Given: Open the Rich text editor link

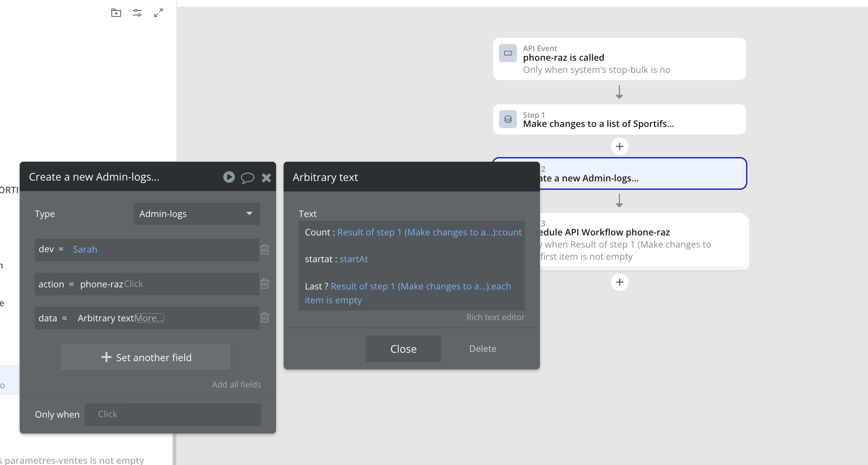Looking at the screenshot, I should [x=495, y=317].
